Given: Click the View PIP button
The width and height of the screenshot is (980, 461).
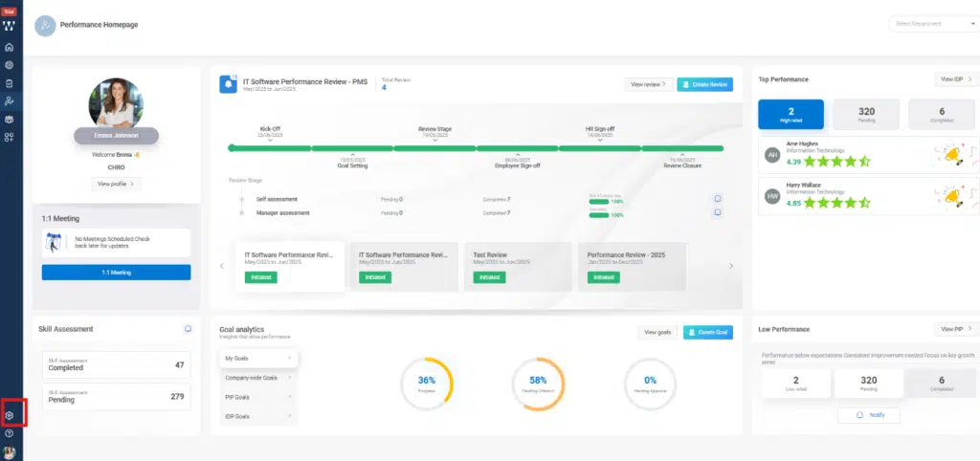Looking at the screenshot, I should click(956, 329).
